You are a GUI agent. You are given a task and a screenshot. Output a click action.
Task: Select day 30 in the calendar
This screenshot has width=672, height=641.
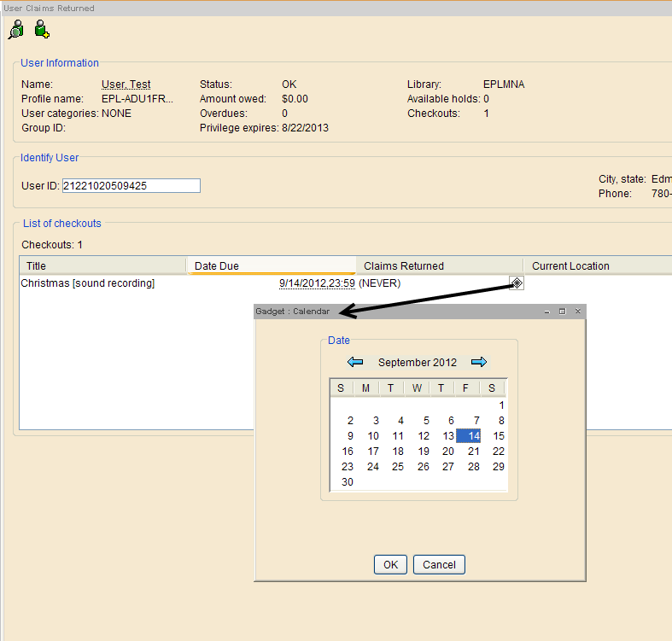(x=342, y=482)
